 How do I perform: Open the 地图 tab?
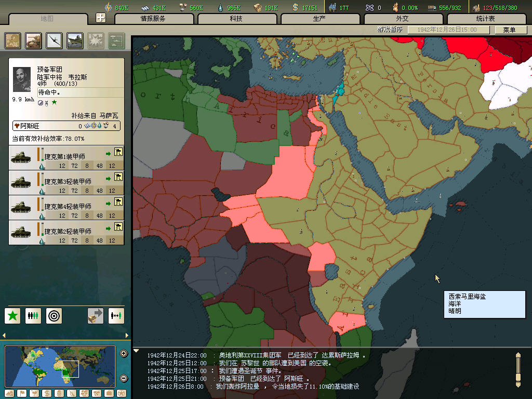[x=47, y=19]
